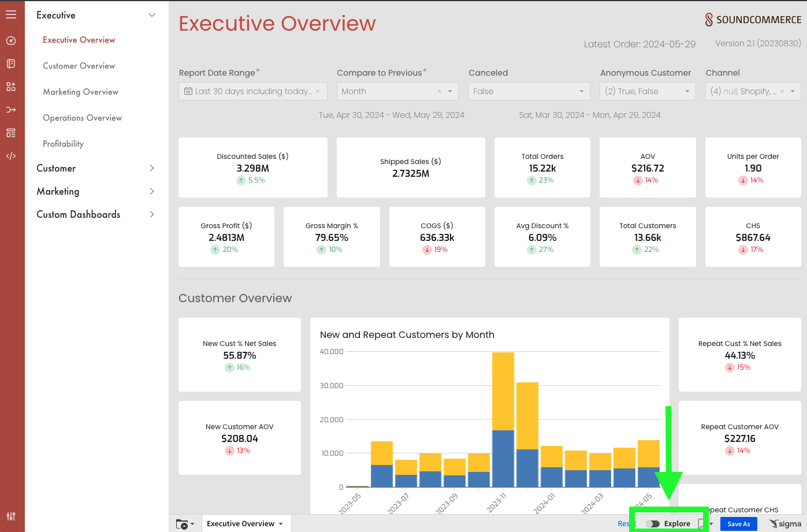This screenshot has width=807, height=532.
Task: Open the code brackets icon in sidebar
Action: pyautogui.click(x=11, y=156)
